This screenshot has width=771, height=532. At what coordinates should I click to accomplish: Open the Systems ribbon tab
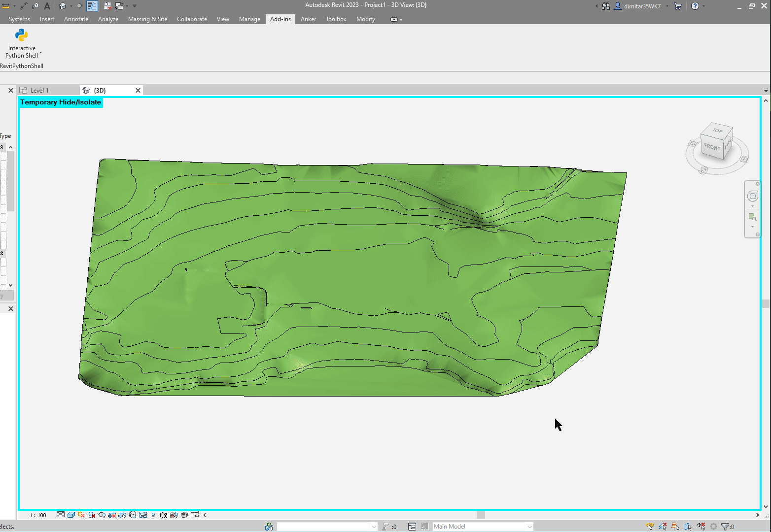click(x=19, y=19)
